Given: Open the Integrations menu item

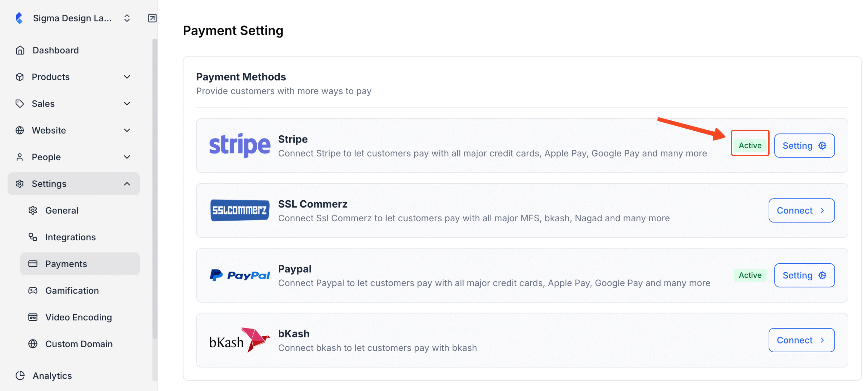Looking at the screenshot, I should tap(70, 237).
